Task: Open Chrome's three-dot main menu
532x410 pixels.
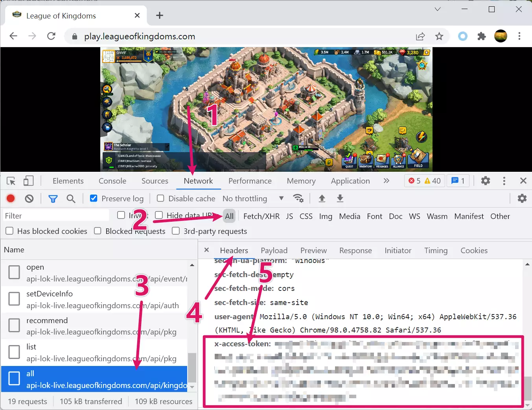Action: 519,36
